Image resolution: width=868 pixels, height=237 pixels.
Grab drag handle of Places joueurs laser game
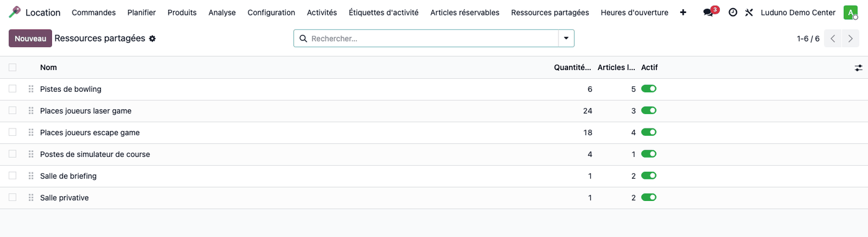31,111
